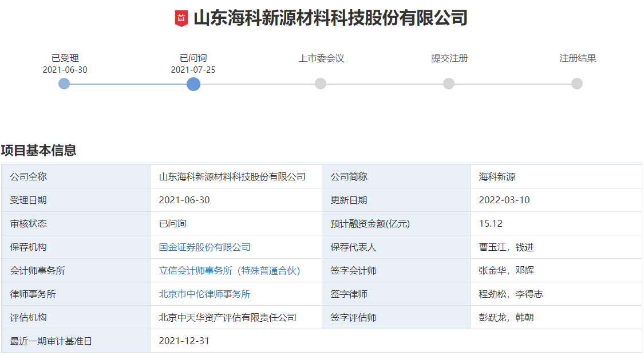Click the 上市委会议 progress node
644x355 pixels.
[x=321, y=84]
